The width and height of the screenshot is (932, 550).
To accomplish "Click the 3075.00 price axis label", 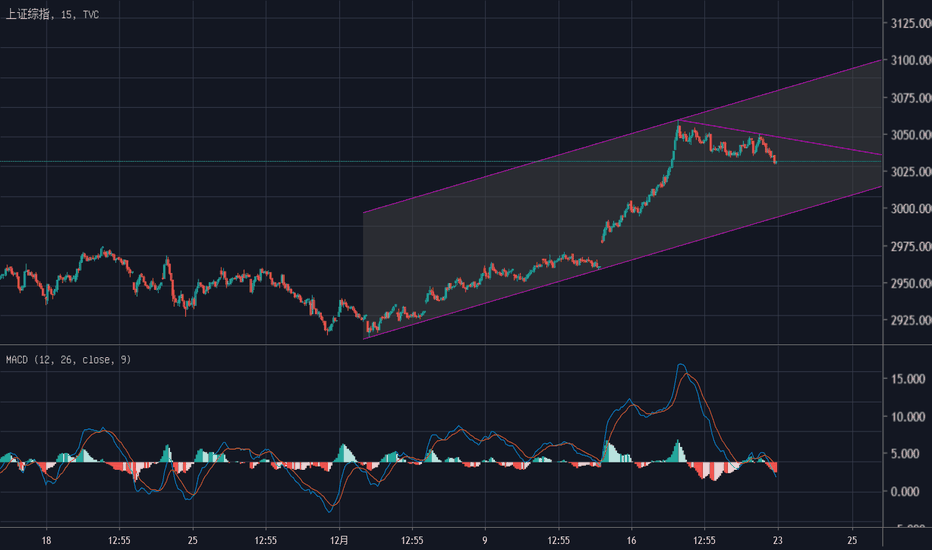I will 911,98.
